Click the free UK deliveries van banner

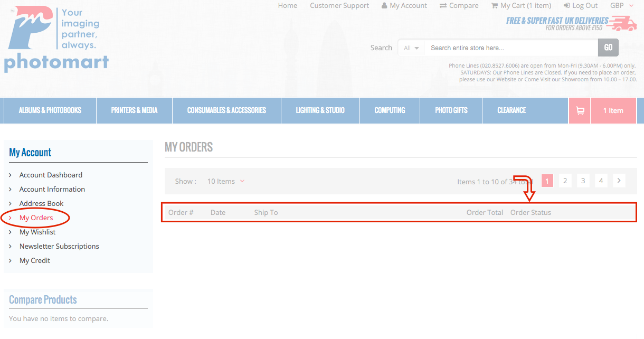pos(571,24)
